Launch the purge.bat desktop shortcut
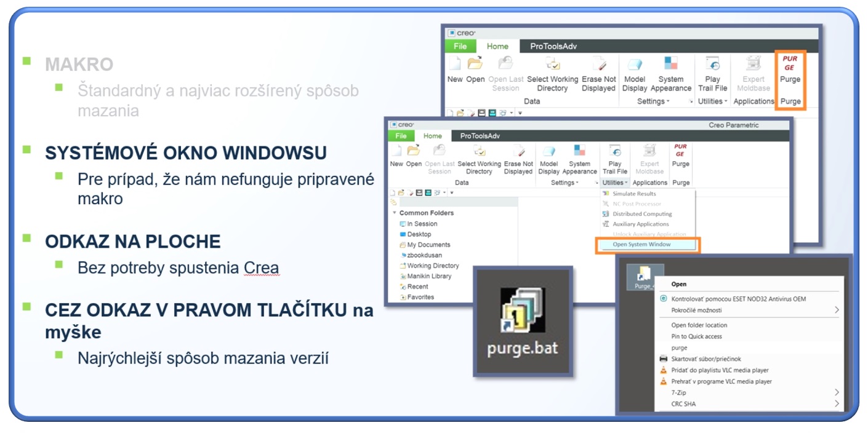Screen dimensions: 868x436 tap(522, 311)
